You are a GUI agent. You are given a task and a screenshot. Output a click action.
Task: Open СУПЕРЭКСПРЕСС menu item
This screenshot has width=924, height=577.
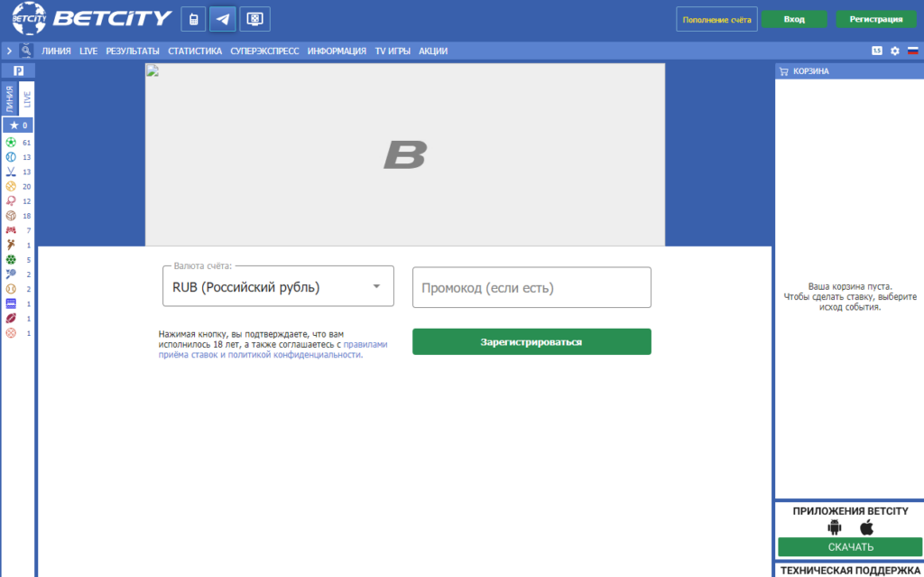pos(264,51)
